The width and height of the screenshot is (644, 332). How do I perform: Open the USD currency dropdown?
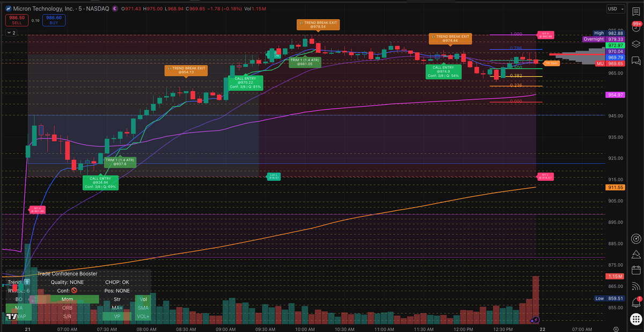pyautogui.click(x=615, y=9)
